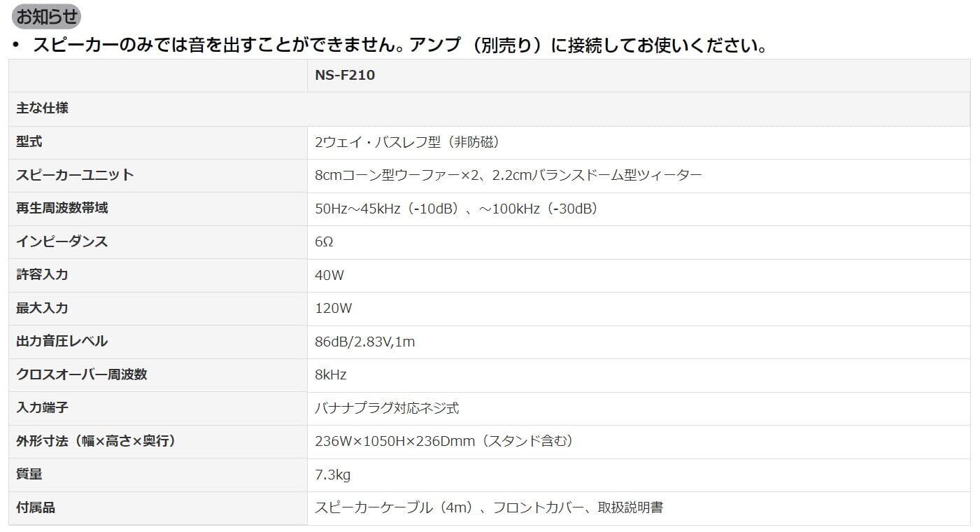
Task: Click the 7.3kg mass value
Action: pyautogui.click(x=333, y=475)
